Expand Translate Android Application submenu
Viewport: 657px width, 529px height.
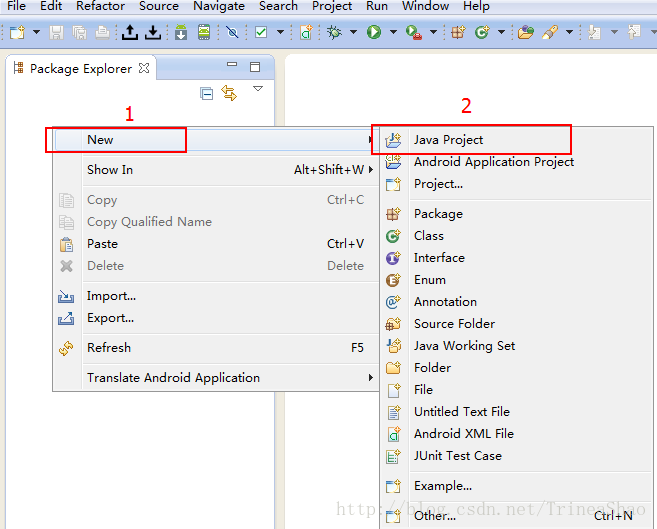(215, 378)
